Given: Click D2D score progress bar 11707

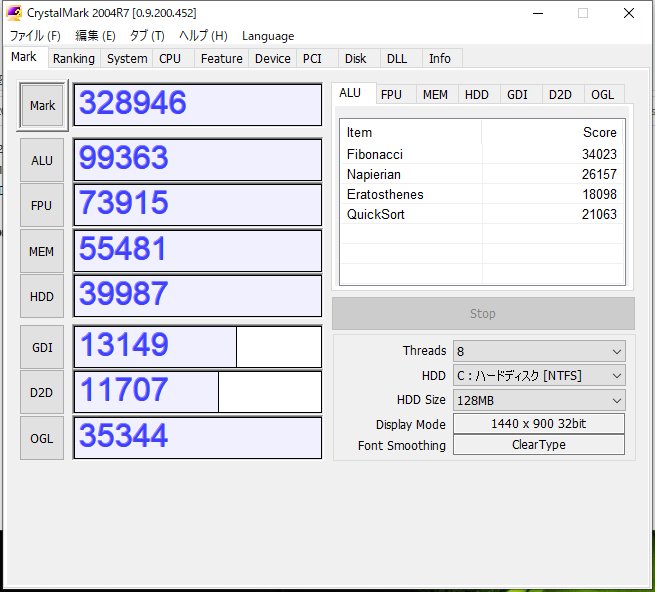Looking at the screenshot, I should pyautogui.click(x=198, y=392).
